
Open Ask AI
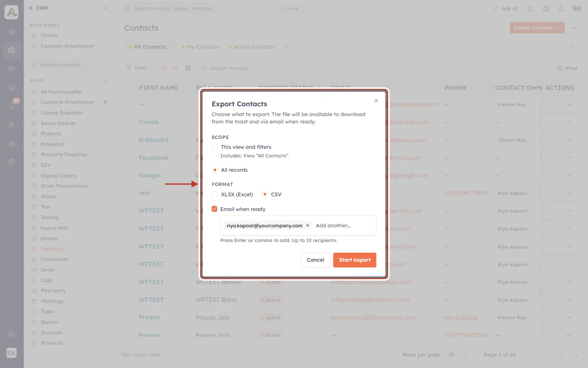[506, 9]
